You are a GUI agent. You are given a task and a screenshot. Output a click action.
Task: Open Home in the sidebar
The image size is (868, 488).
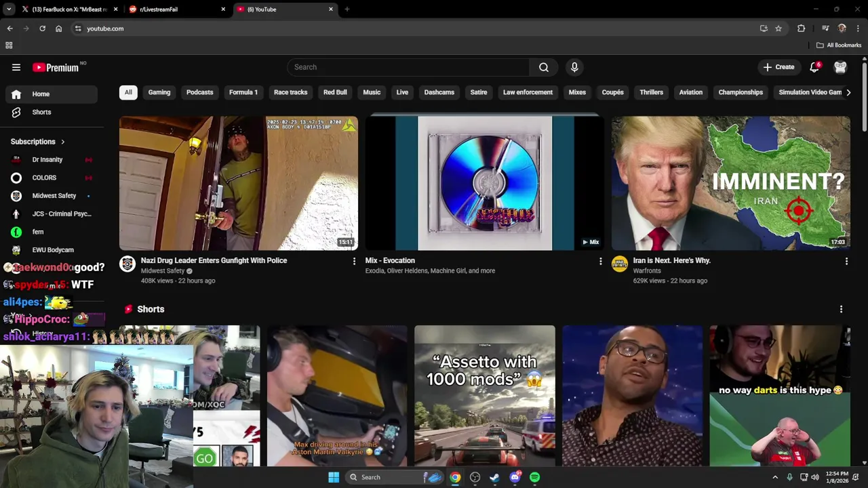pyautogui.click(x=52, y=94)
